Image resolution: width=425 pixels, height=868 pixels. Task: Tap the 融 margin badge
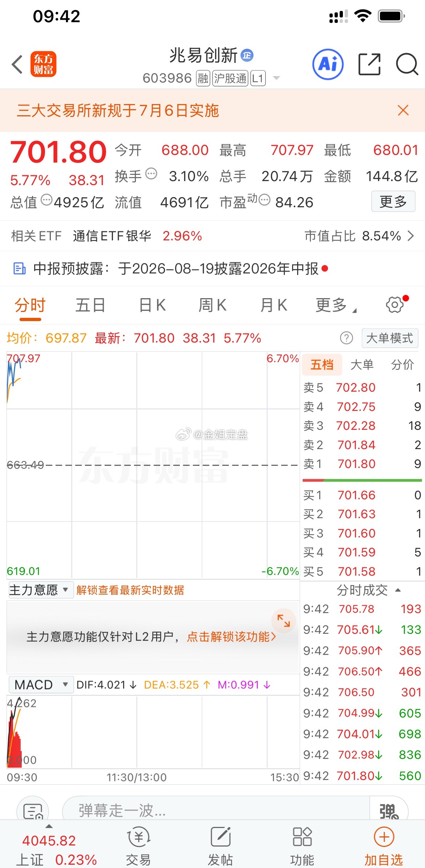[203, 78]
